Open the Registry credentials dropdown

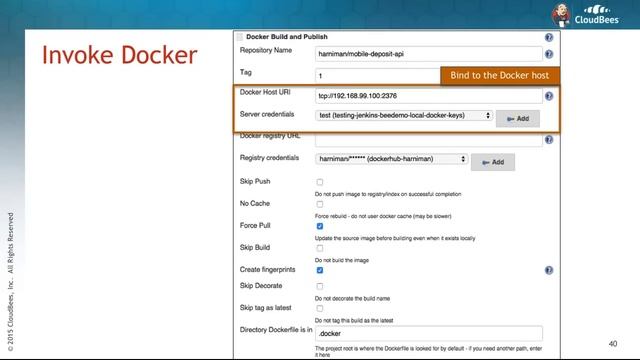[391, 159]
